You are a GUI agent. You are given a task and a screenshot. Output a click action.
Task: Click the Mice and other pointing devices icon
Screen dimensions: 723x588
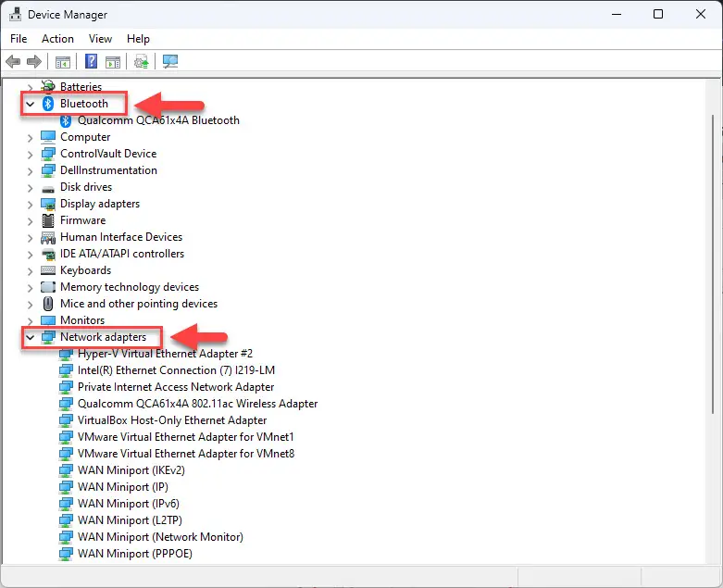coord(48,304)
